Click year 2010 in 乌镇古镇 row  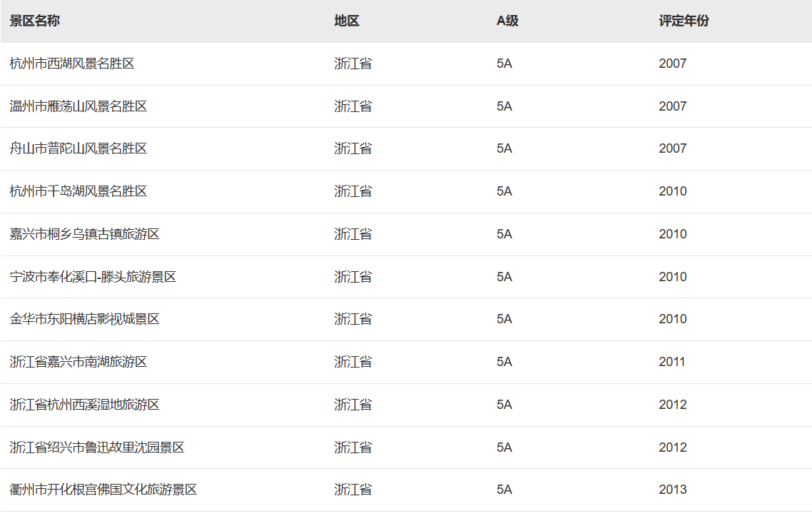673,234
